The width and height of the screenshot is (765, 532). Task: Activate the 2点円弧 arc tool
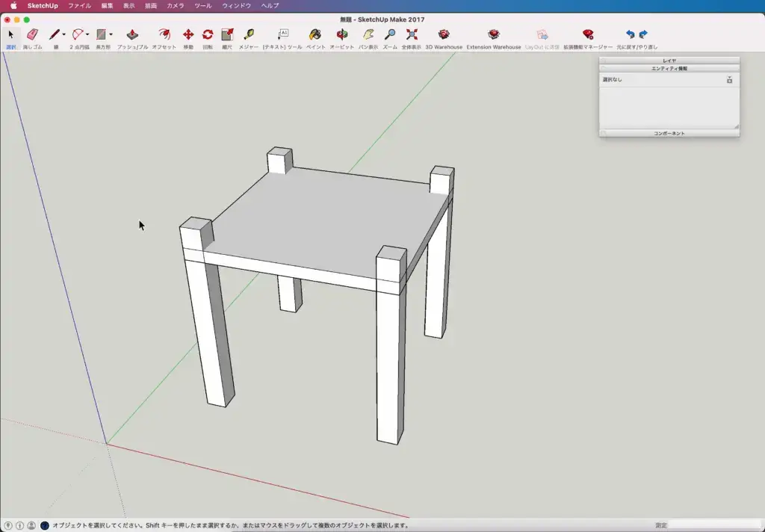[78, 35]
